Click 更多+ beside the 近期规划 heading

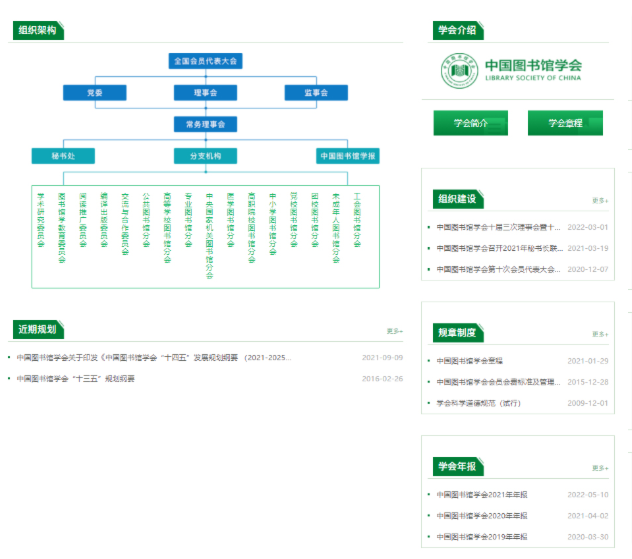395,331
